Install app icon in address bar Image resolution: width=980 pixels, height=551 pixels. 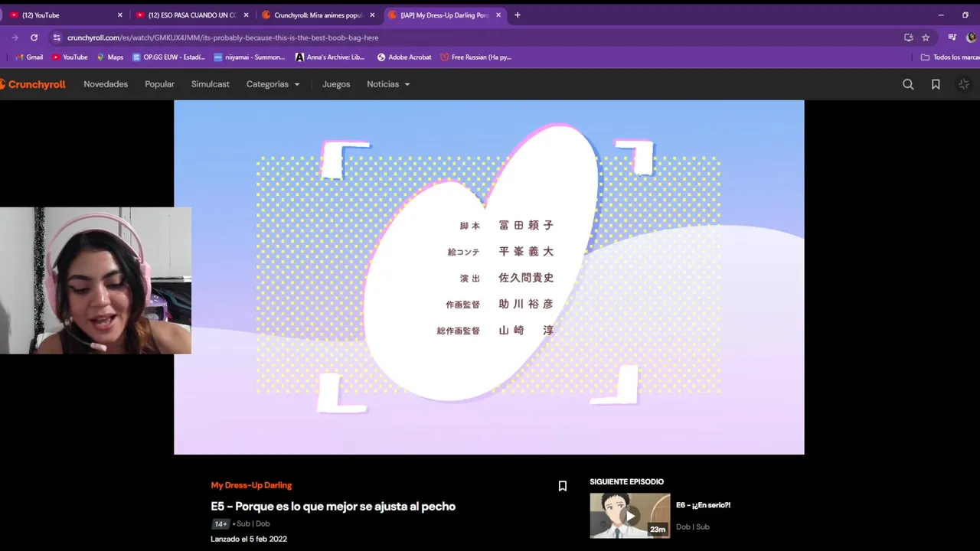(909, 37)
